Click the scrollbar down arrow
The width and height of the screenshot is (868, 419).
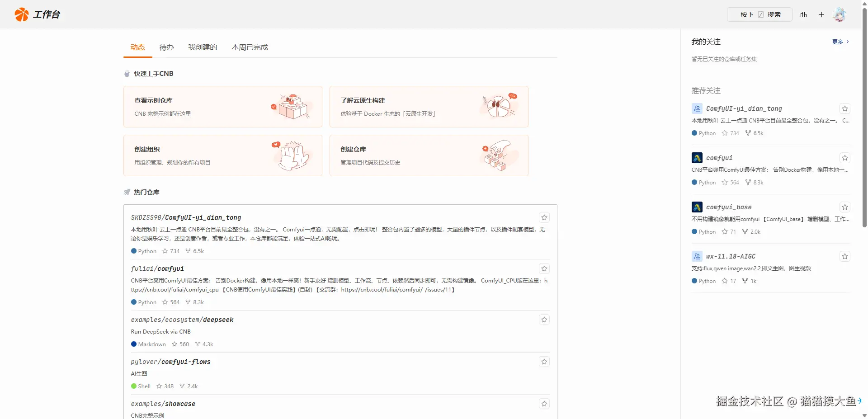click(864, 415)
